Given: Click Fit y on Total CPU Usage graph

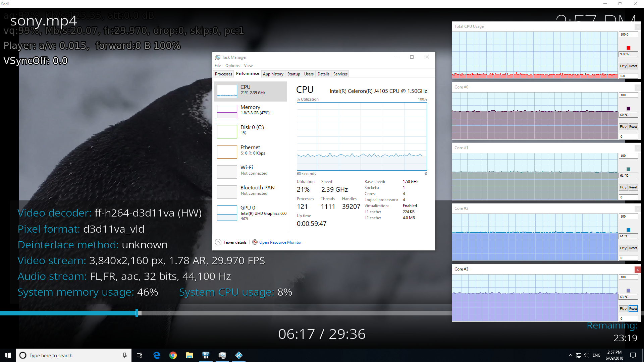Looking at the screenshot, I should (623, 66).
